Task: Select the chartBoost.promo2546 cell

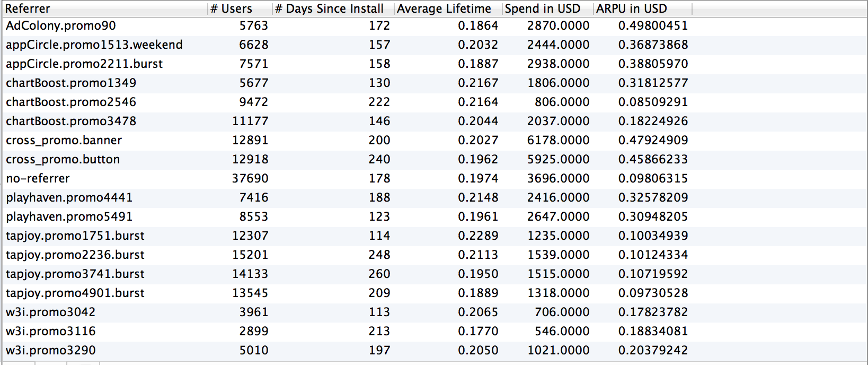Action: point(71,102)
